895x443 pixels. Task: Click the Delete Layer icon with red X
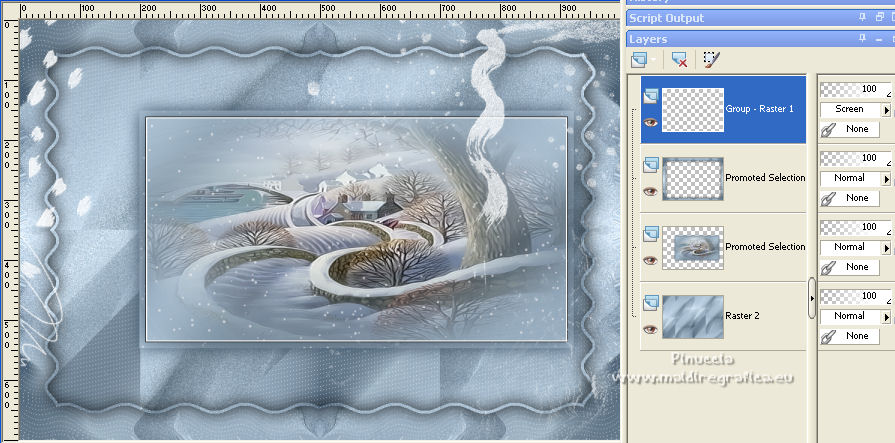tap(679, 59)
